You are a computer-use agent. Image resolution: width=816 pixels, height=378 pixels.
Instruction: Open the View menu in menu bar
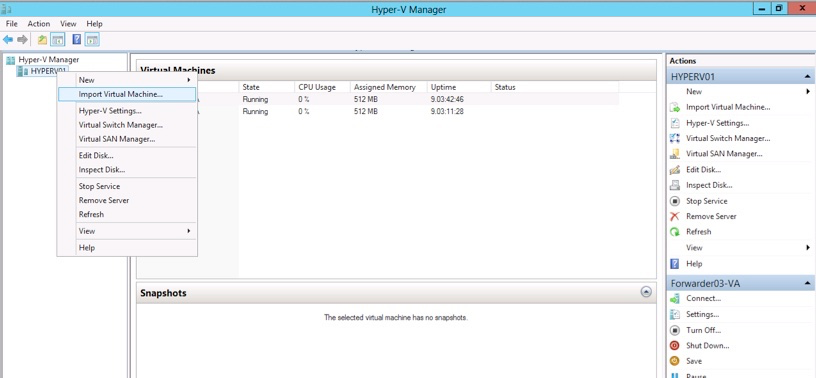pyautogui.click(x=68, y=24)
